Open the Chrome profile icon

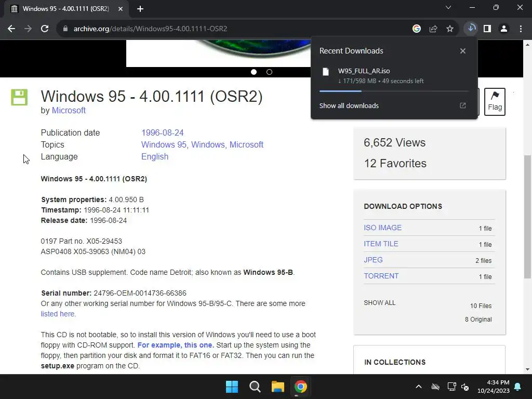point(504,29)
